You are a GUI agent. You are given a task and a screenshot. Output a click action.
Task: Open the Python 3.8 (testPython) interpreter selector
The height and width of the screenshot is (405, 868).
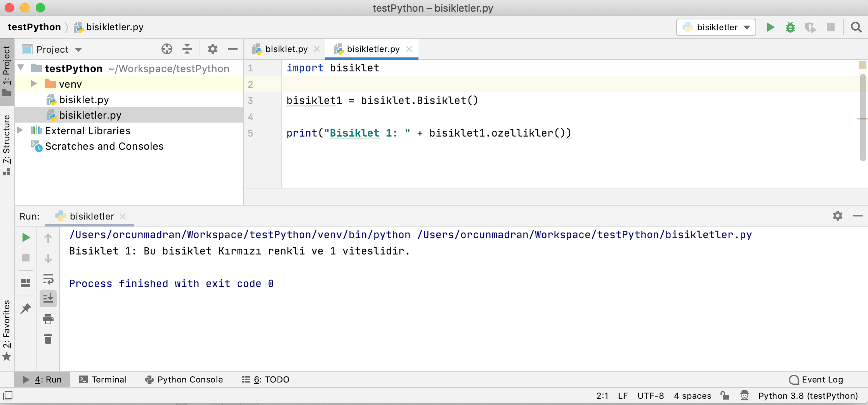(808, 396)
